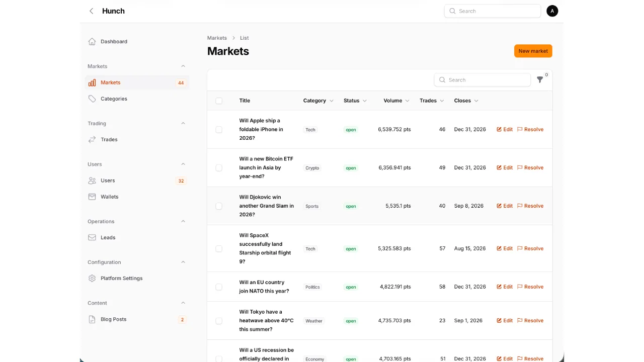Sort by the Category column

pos(318,101)
